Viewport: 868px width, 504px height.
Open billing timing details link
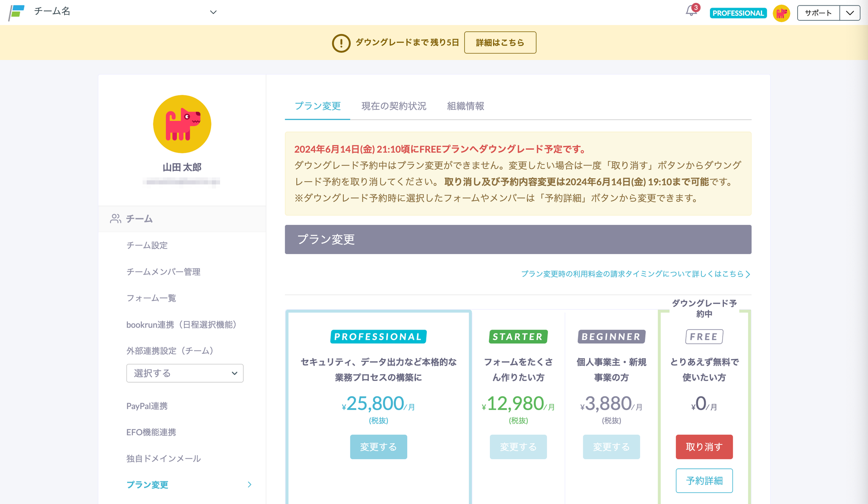(635, 274)
